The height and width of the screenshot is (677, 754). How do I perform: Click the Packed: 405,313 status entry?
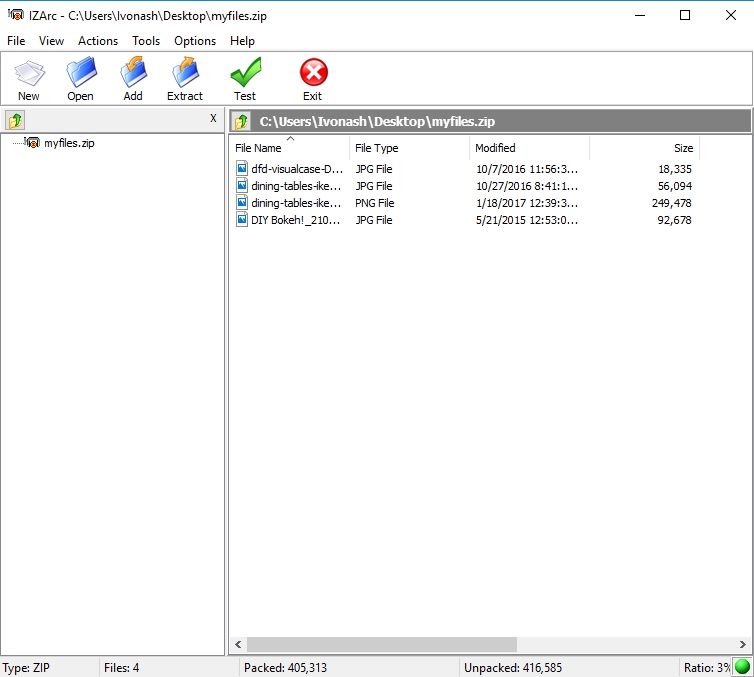point(285,667)
